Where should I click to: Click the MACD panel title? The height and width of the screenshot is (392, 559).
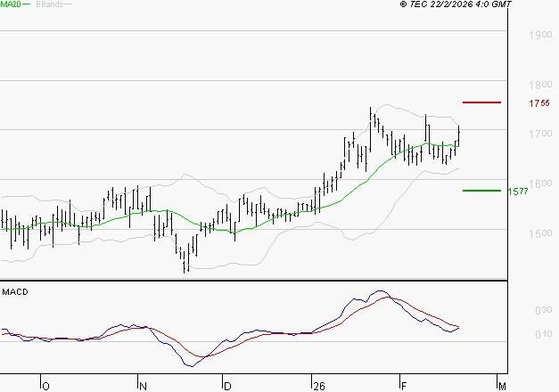(x=15, y=292)
